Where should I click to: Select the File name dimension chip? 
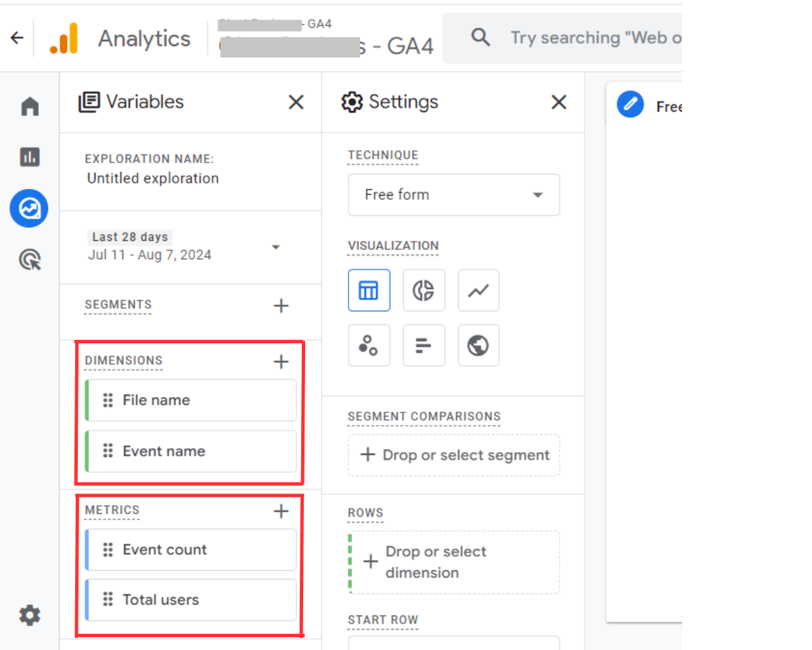[x=191, y=400]
